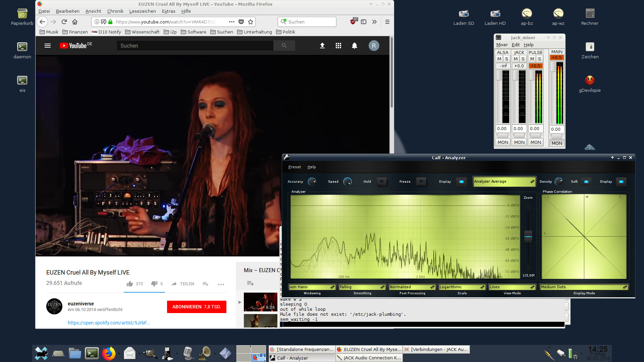The image size is (644, 362).
Task: Click the MAIN channel volume fader
Action: tap(553, 67)
